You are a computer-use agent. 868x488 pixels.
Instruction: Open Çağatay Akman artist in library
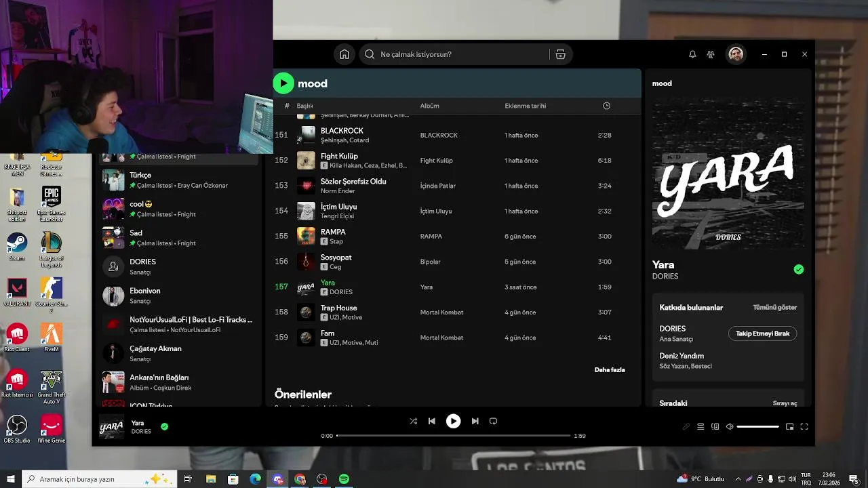click(x=179, y=353)
